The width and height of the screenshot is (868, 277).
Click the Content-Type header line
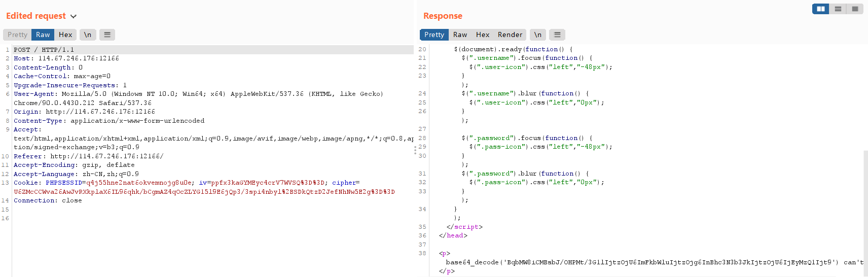point(109,121)
